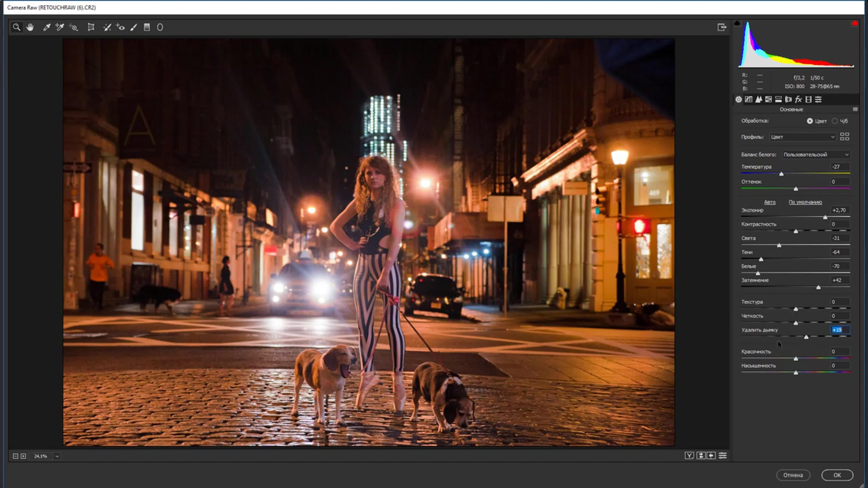
Task: Open the profile browser grid icon
Action: [x=844, y=136]
